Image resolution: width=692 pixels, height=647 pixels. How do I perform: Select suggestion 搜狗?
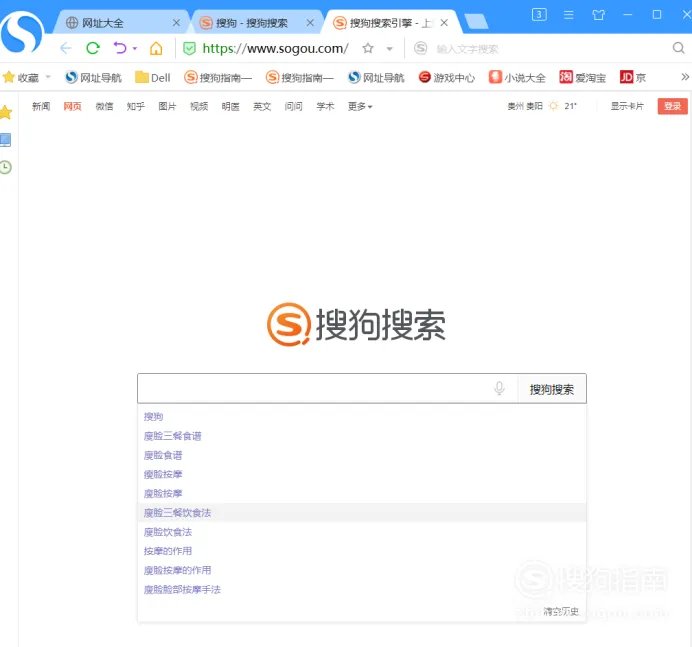(x=154, y=416)
